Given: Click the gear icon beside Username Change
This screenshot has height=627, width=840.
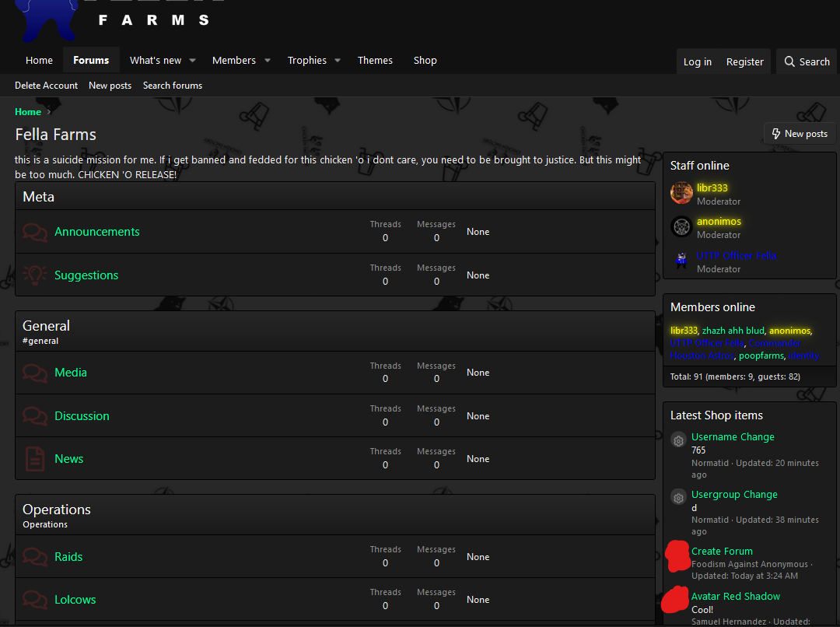Looking at the screenshot, I should 678,440.
